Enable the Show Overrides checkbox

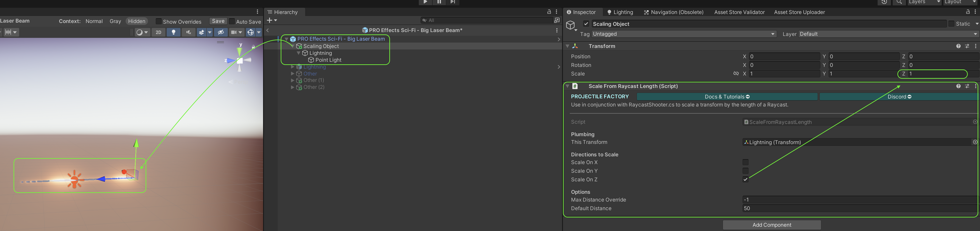[159, 21]
